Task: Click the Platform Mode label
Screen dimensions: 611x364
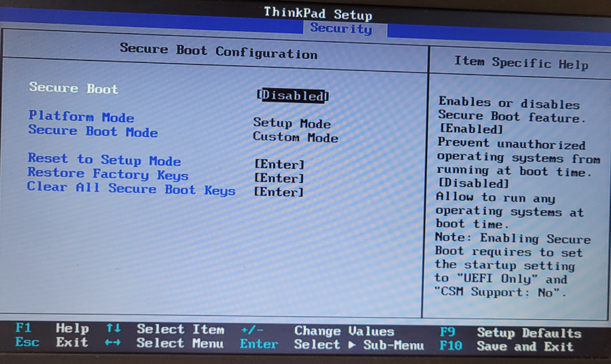Action: click(x=81, y=117)
